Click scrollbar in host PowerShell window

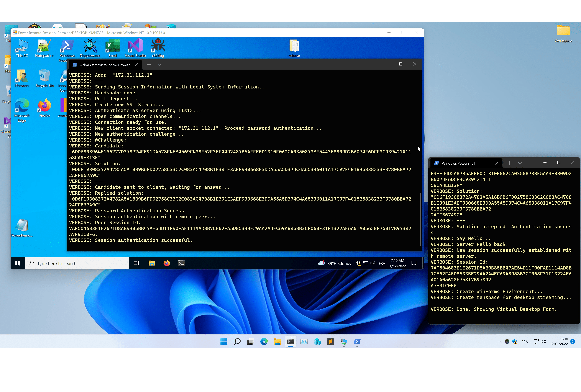(x=579, y=301)
